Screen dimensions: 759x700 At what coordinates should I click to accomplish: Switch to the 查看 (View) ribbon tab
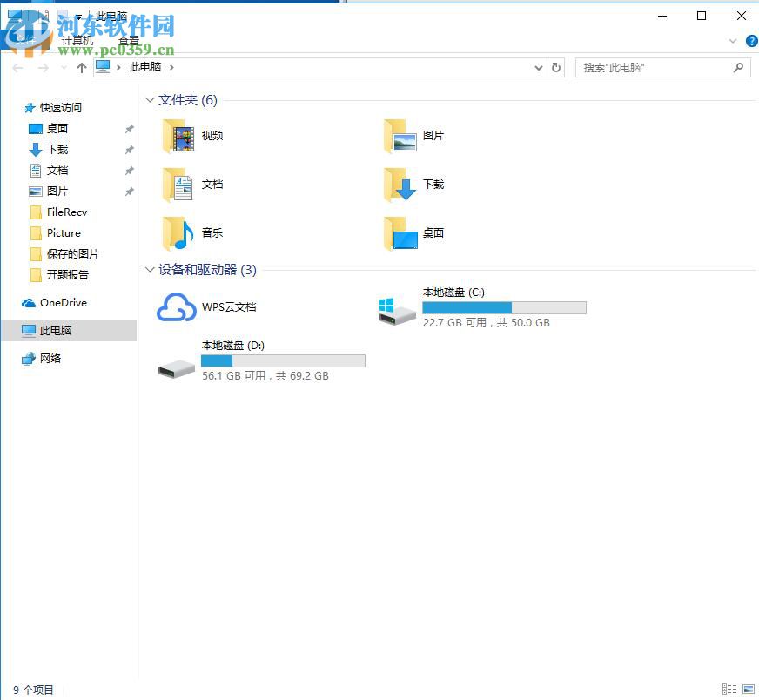coord(128,39)
